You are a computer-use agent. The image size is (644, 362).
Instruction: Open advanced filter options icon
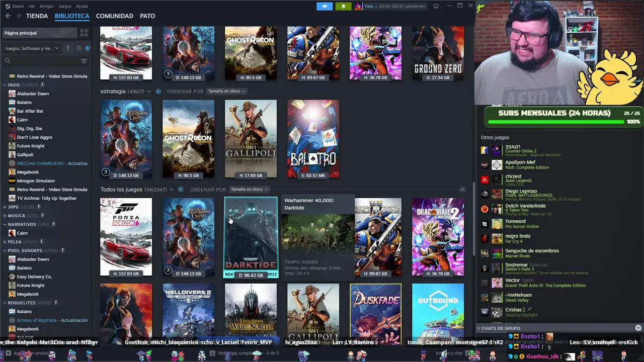pyautogui.click(x=84, y=61)
